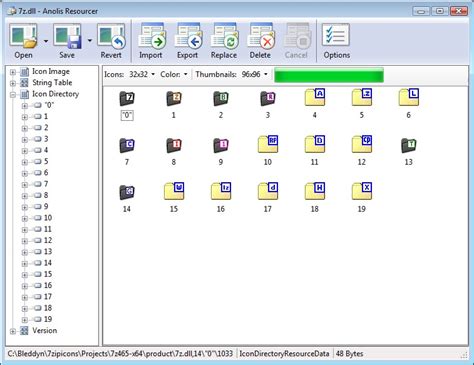Open the Options checklist icon
This screenshot has height=365, width=474.
(336, 35)
